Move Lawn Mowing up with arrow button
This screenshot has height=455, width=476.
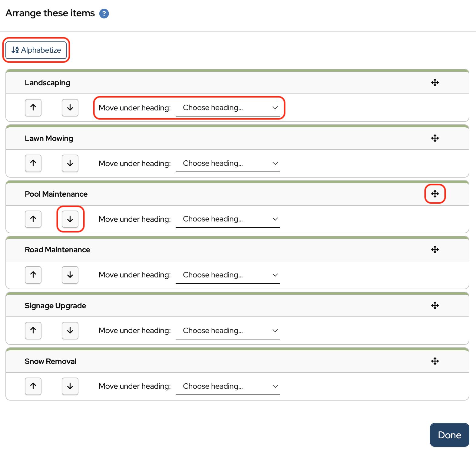(33, 163)
